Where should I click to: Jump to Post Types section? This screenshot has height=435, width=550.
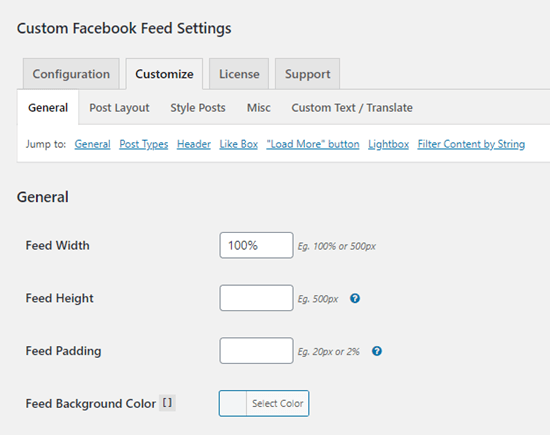[143, 144]
